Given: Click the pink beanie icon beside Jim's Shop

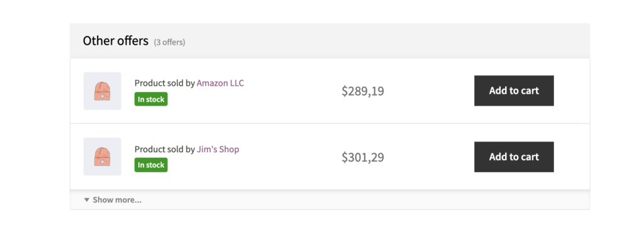Looking at the screenshot, I should [103, 157].
